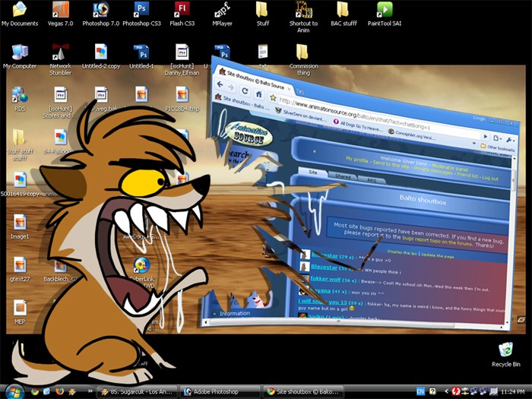Viewport: 532px width, 399px height.
Task: Select the My Computer icon
Action: [x=20, y=56]
